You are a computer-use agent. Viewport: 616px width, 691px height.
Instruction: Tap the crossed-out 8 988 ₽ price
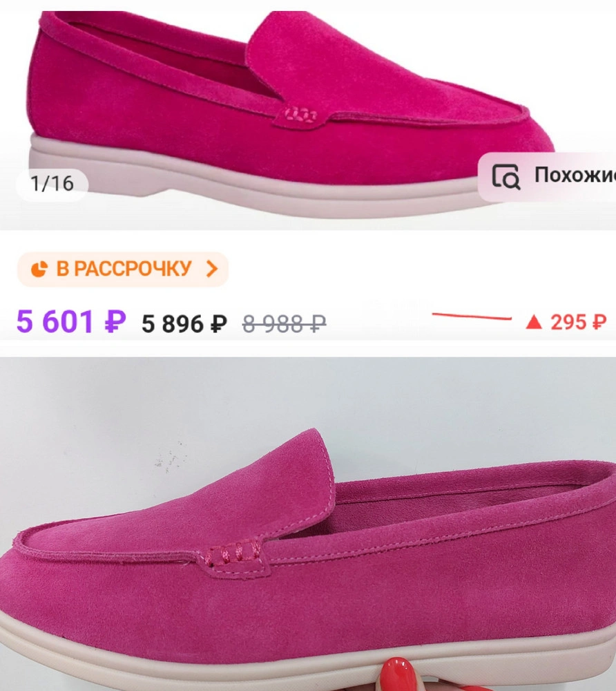[x=284, y=324]
